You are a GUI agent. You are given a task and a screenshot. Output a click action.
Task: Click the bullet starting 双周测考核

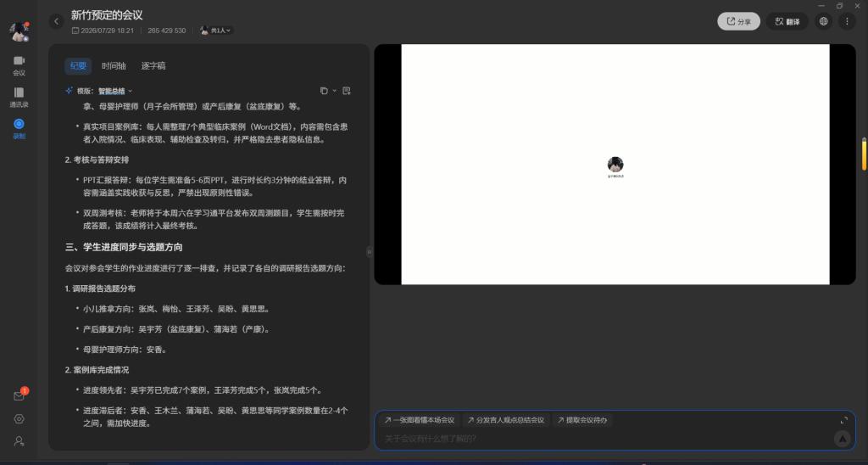tap(214, 220)
